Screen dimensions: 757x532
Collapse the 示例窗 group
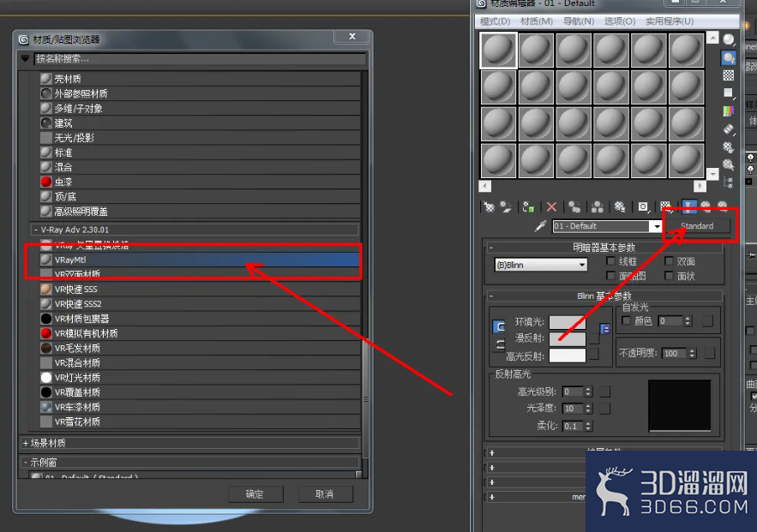coord(25,462)
